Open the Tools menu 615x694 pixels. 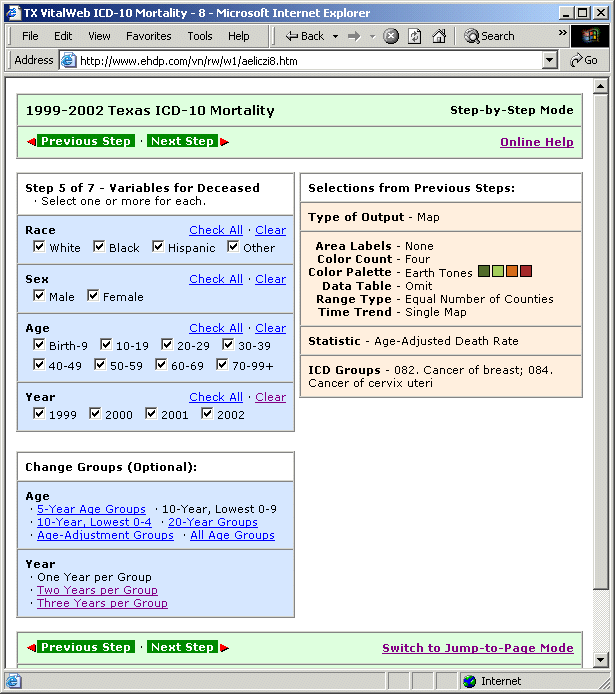[x=200, y=36]
